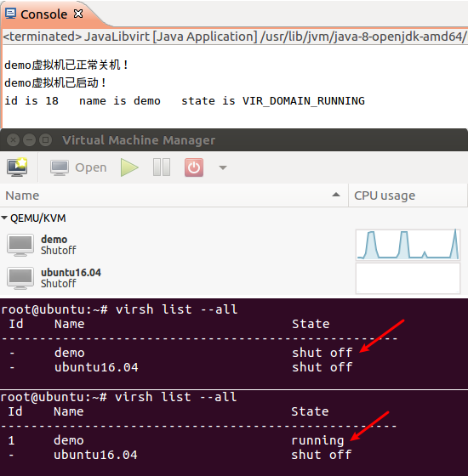Click the Name column sort arrow

[336, 195]
